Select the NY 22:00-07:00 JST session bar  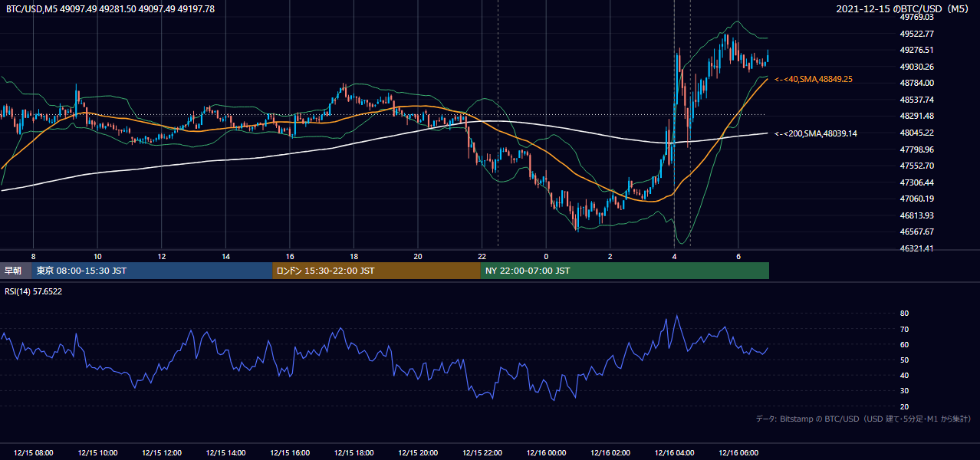(625, 271)
